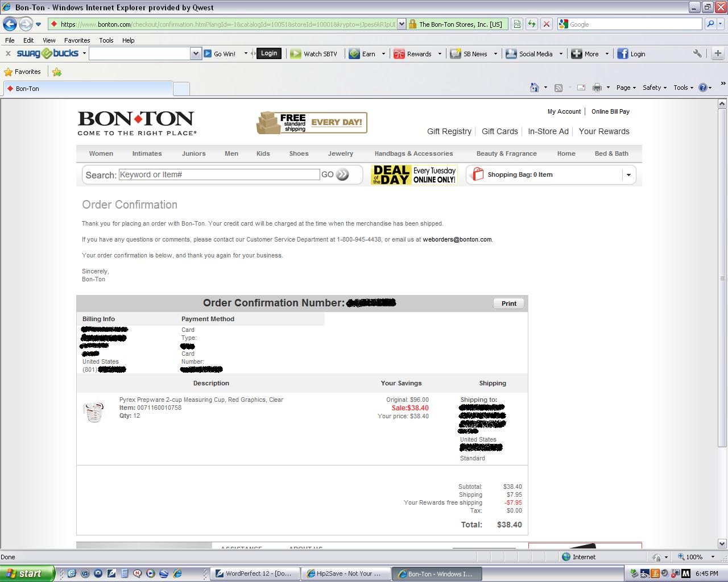The width and height of the screenshot is (728, 582).
Task: Click the RSS feeds icon
Action: point(559,88)
